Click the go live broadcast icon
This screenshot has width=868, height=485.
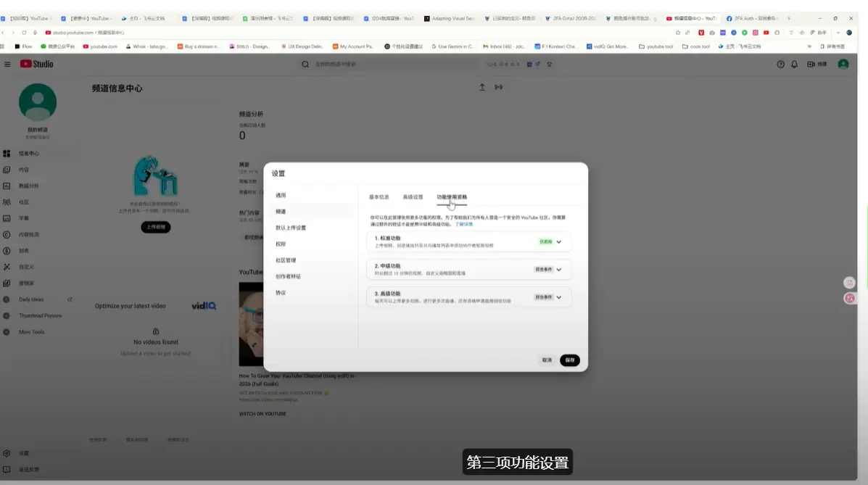click(x=499, y=87)
